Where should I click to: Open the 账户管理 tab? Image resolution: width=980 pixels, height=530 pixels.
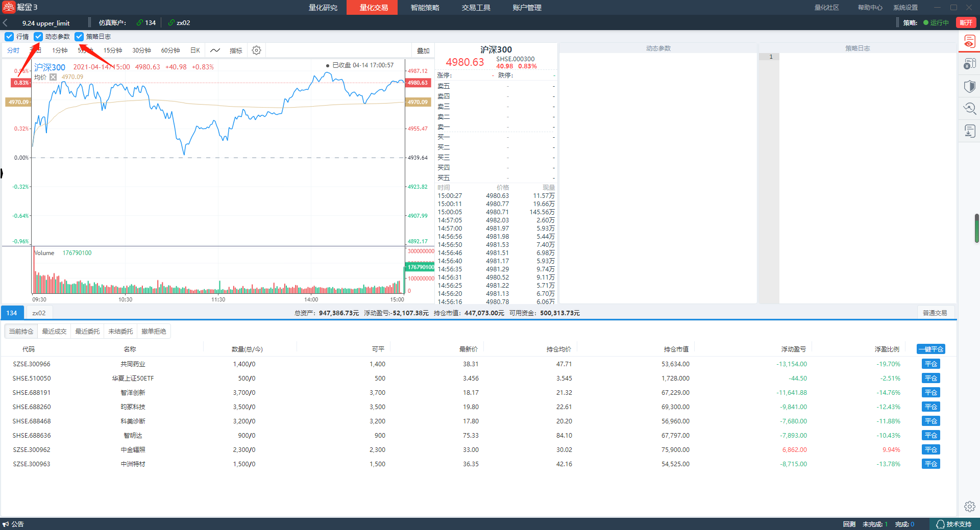(x=527, y=8)
